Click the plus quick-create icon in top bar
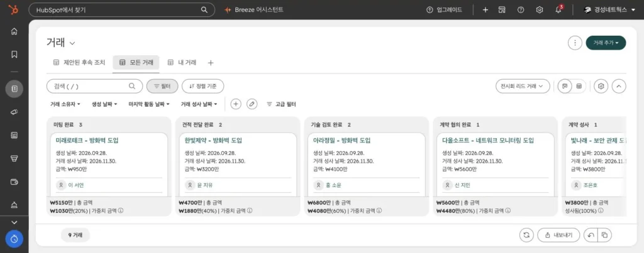Viewport: 644px width, 253px height. 485,10
